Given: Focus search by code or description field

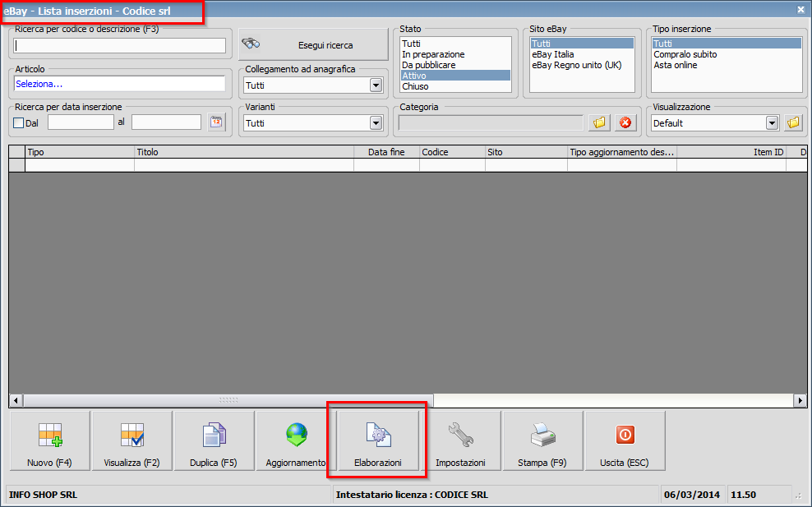Looking at the screenshot, I should 120,45.
